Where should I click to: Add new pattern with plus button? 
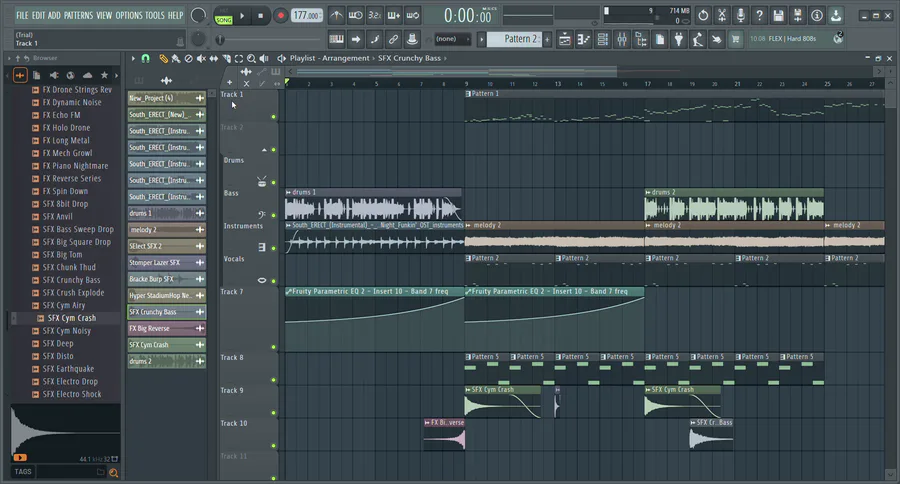tap(547, 39)
